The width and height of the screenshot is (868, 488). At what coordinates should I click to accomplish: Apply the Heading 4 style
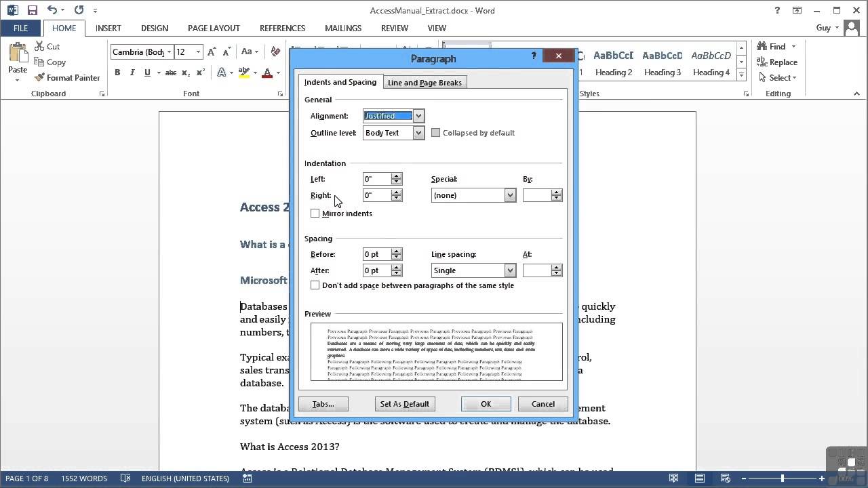[x=711, y=63]
